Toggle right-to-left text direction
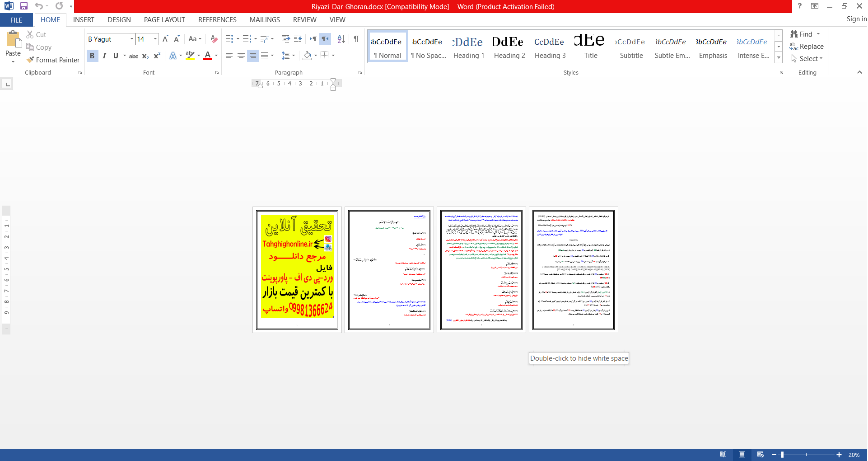Viewport: 868px width, 461px height. coord(325,39)
